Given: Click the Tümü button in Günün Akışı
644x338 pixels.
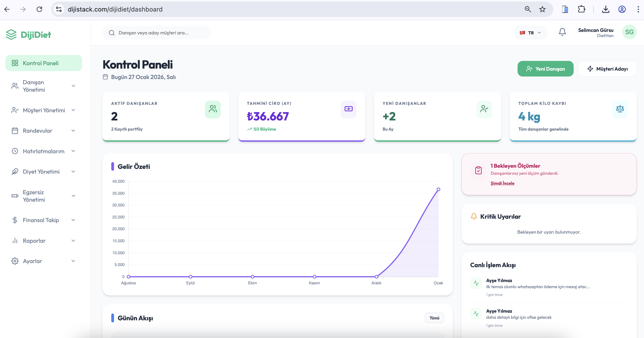Looking at the screenshot, I should coord(434,318).
